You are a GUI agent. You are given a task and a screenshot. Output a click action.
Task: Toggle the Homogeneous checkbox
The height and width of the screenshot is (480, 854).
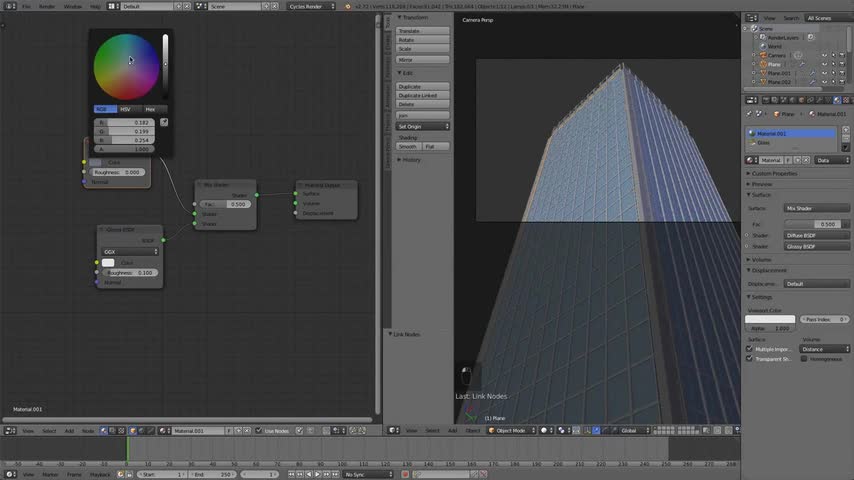point(804,359)
